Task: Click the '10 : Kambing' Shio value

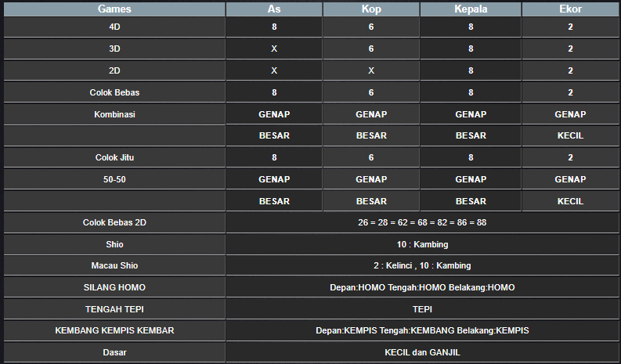Action: (422, 244)
